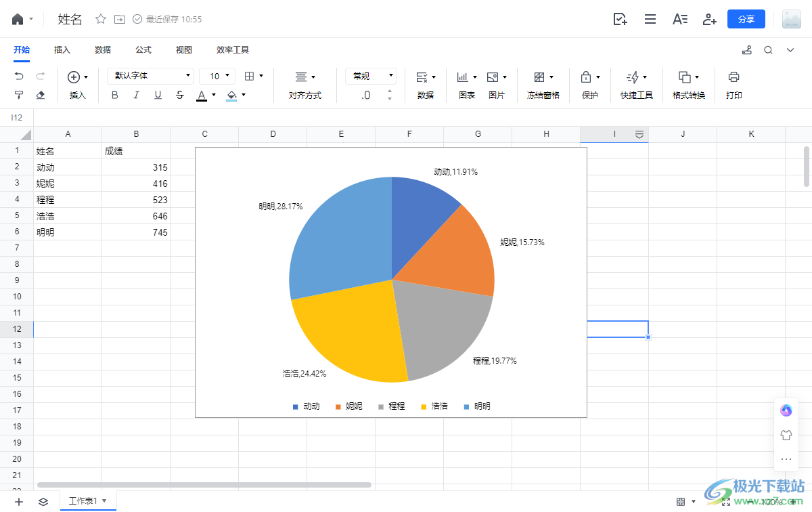Open the hamburger menu icon
Screen dimensions: 812x512
(x=650, y=19)
